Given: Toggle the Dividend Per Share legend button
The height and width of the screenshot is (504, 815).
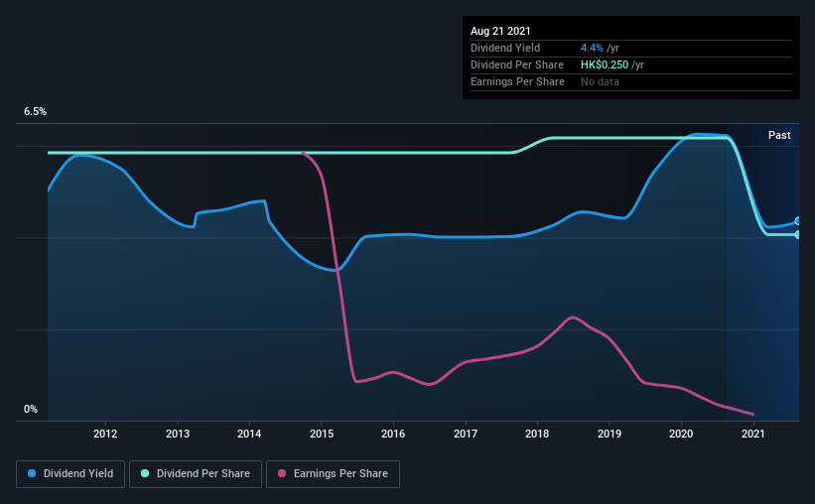Looking at the screenshot, I should 196,474.
